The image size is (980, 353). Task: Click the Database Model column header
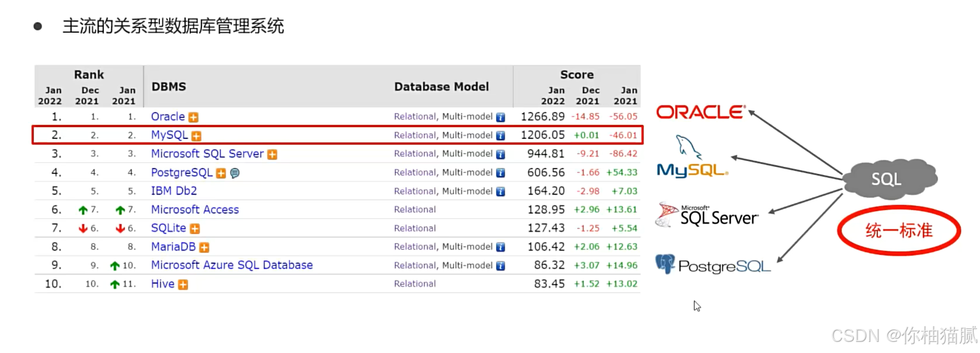[441, 86]
